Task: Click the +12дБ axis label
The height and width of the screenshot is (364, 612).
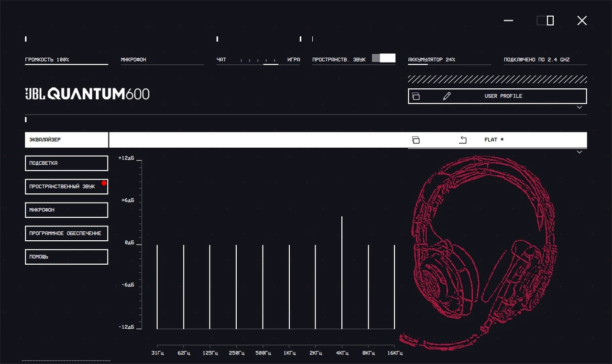Action: pos(126,157)
